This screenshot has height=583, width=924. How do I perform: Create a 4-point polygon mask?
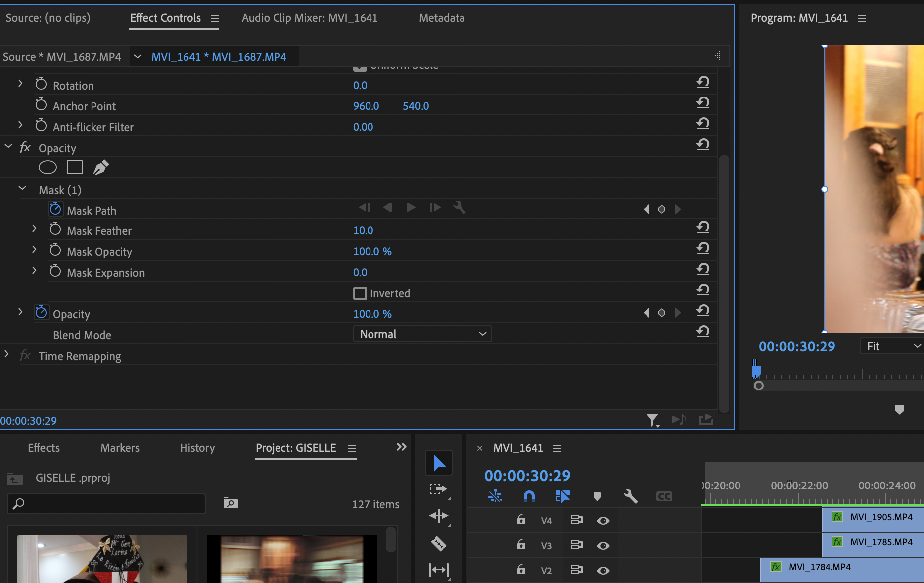pyautogui.click(x=74, y=167)
